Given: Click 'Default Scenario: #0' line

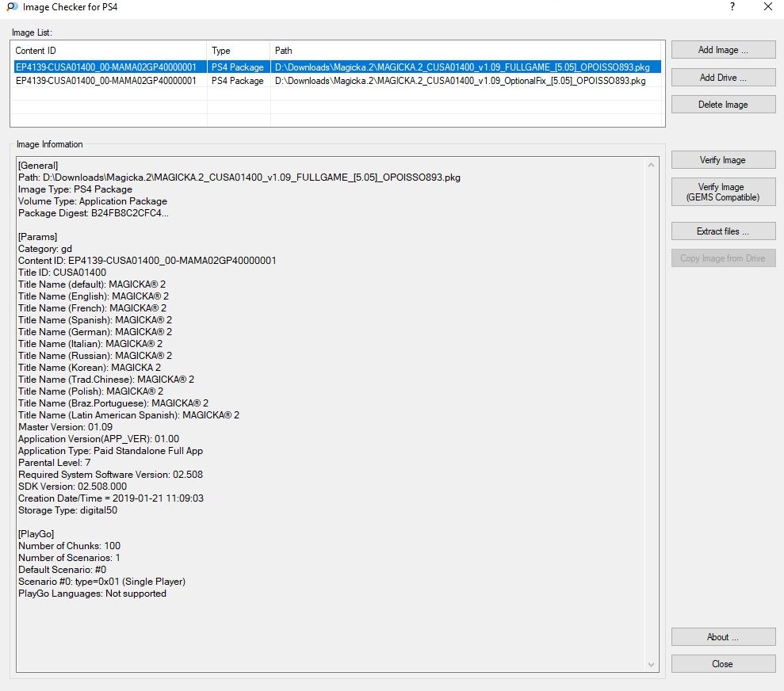Looking at the screenshot, I should click(x=63, y=570).
